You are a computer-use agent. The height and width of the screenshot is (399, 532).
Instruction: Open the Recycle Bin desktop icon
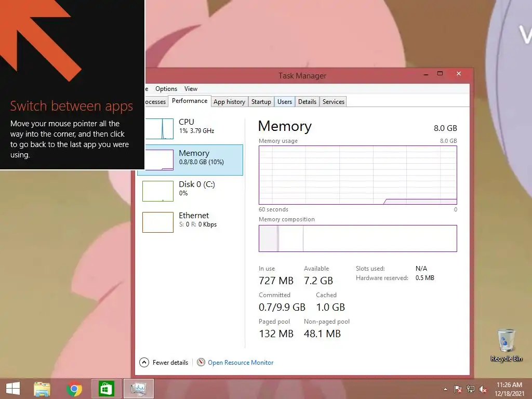(506, 345)
